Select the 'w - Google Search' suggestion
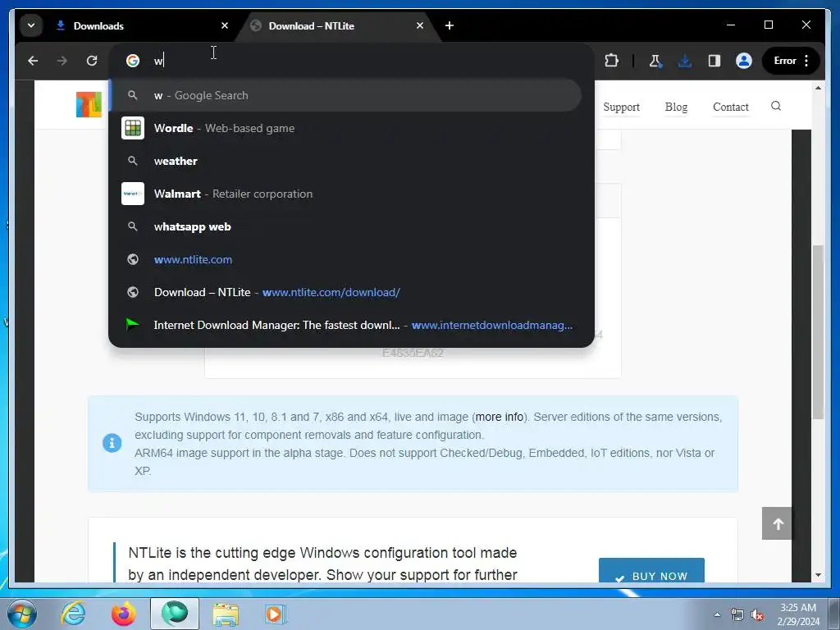The image size is (840, 630). click(x=346, y=95)
